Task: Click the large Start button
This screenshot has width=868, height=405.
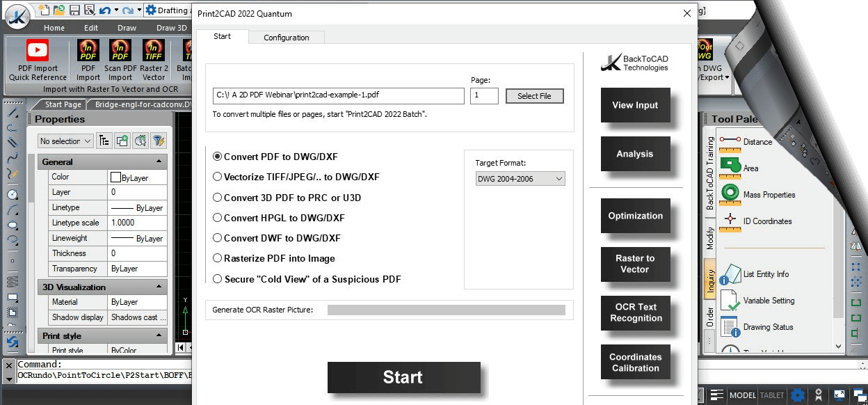Action: coord(403,377)
